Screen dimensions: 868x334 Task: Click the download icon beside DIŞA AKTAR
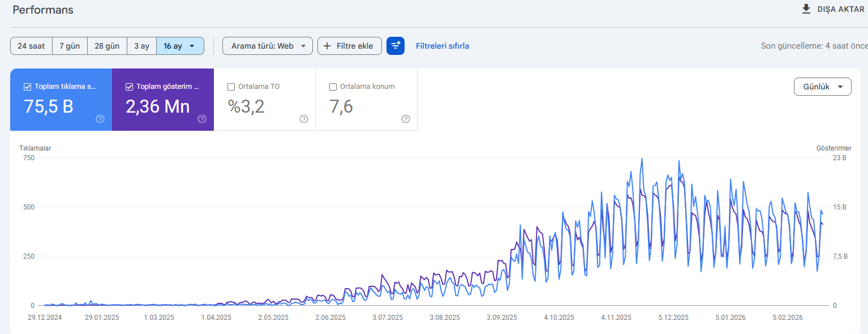coord(806,9)
